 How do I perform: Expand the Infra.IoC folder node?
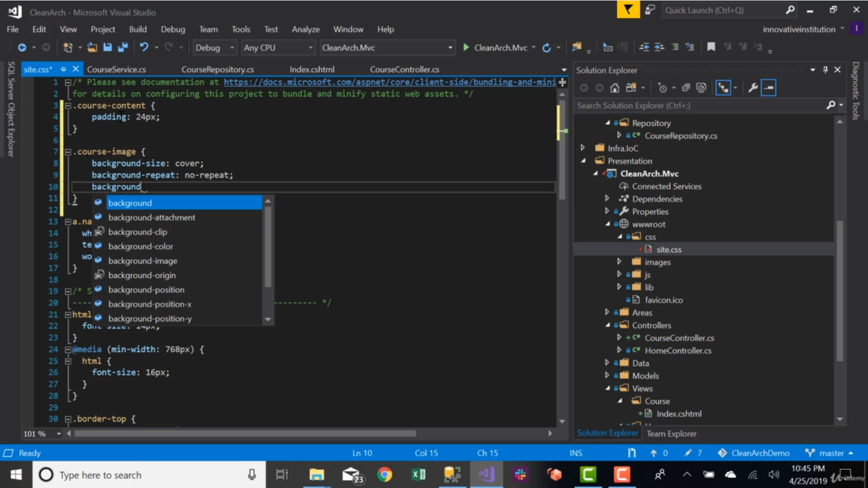click(584, 148)
